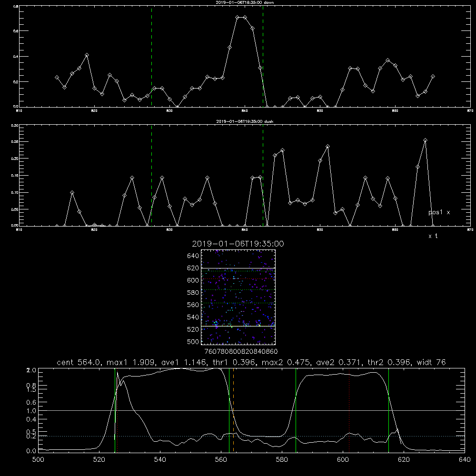Screen dimensions: 476x476
Task: Click the color-speckled image thumbnail
Action: [x=238, y=297]
